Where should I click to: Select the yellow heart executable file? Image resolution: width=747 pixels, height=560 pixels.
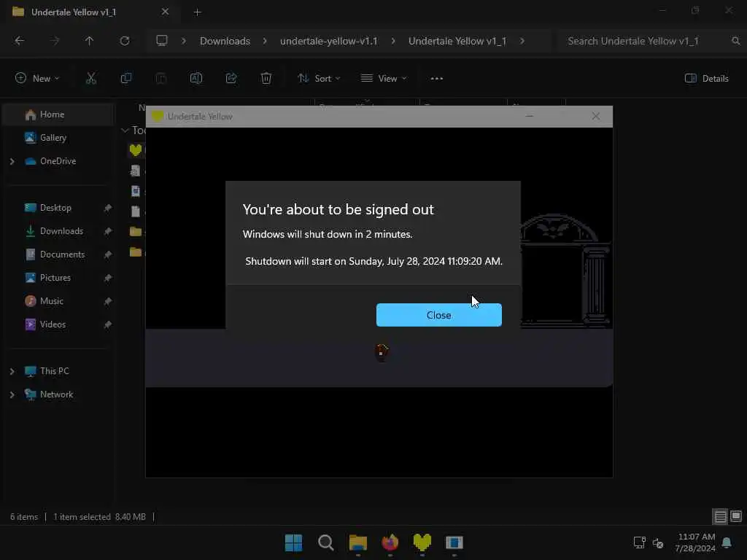tap(135, 150)
